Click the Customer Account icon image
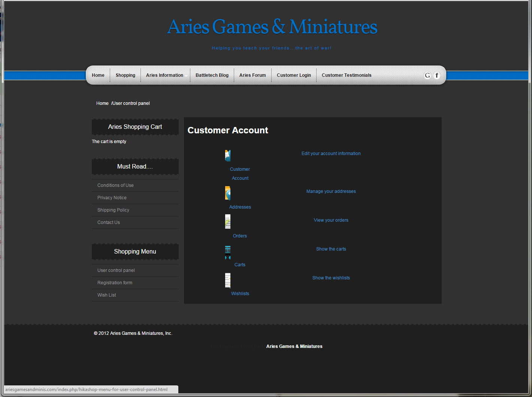Viewport: 532px width, 397px height. (228, 155)
